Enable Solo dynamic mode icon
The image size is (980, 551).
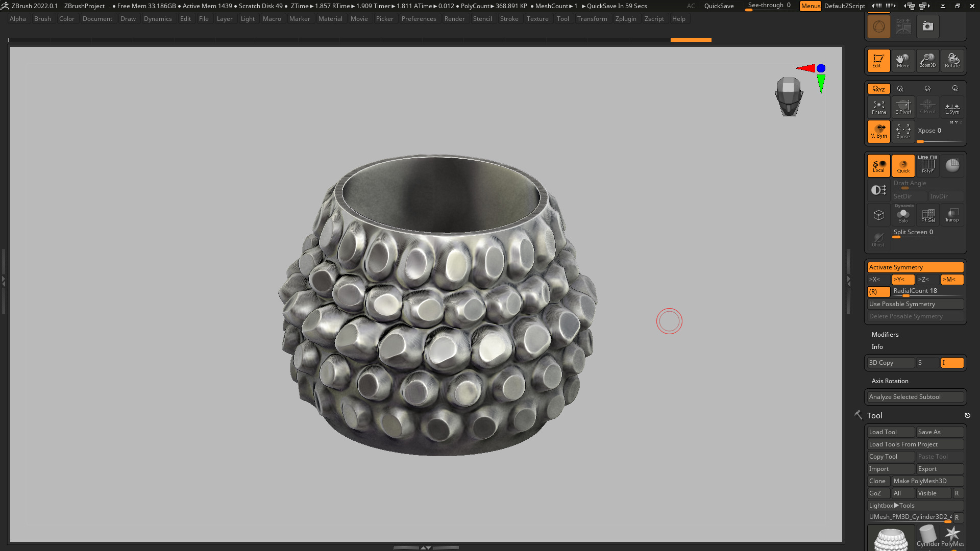coord(903,215)
